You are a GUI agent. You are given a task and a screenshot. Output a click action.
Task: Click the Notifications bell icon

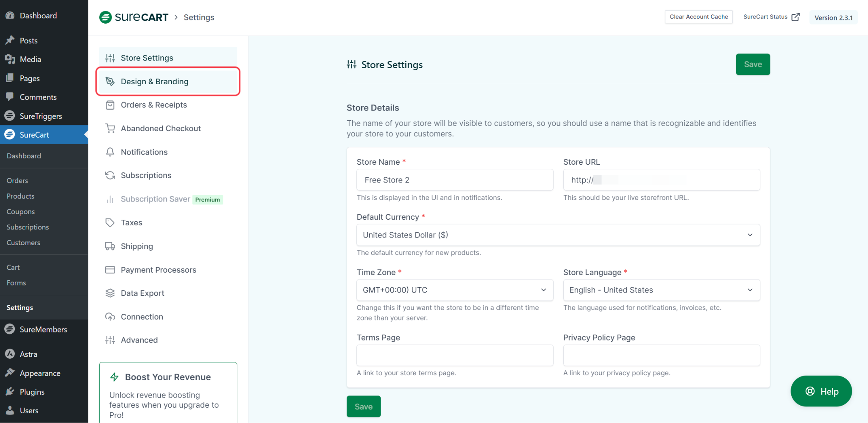110,152
